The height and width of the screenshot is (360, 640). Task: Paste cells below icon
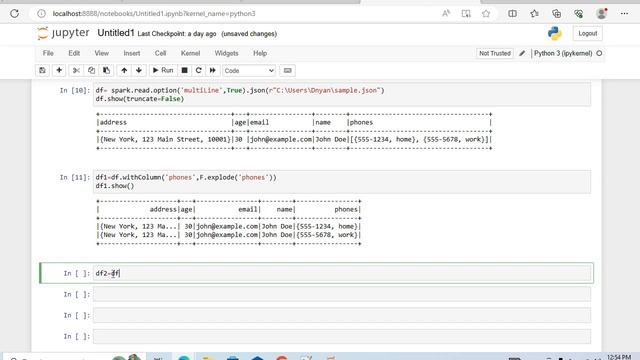pos(106,71)
